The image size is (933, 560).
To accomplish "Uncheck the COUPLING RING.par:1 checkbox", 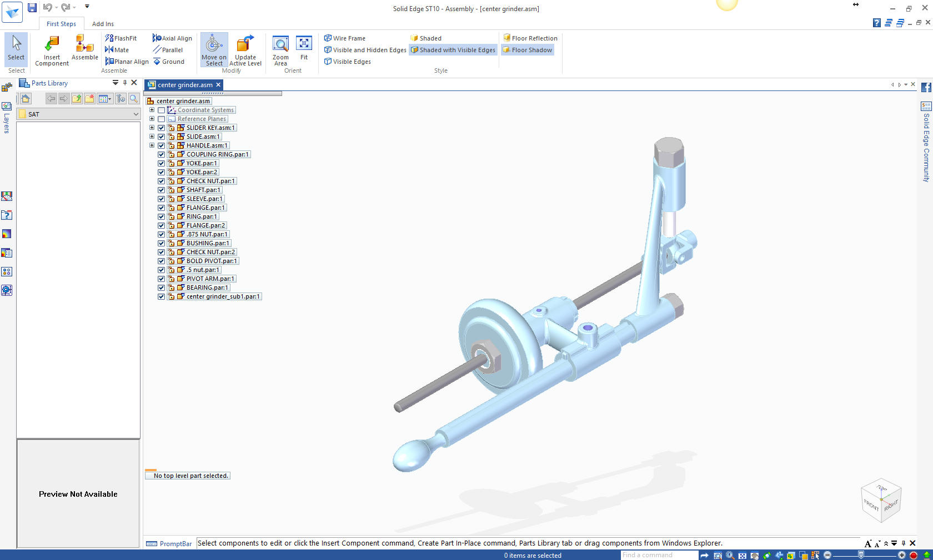I will click(x=162, y=154).
